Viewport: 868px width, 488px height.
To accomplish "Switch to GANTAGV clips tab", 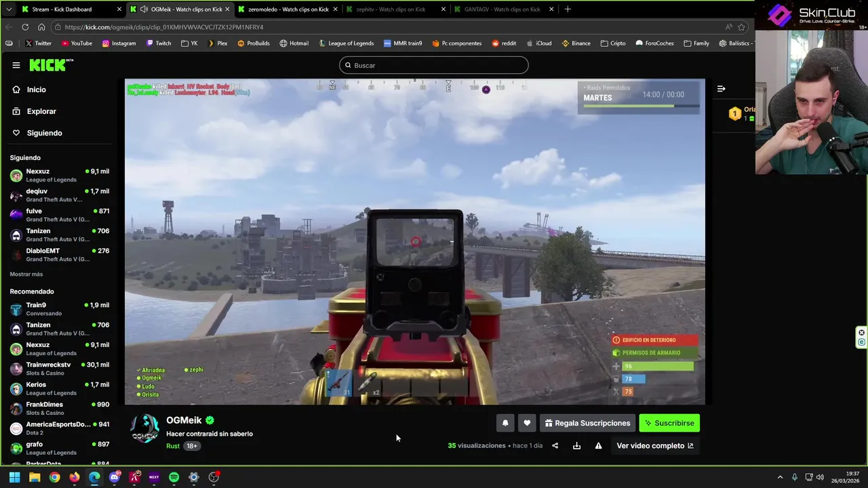I will coord(502,9).
